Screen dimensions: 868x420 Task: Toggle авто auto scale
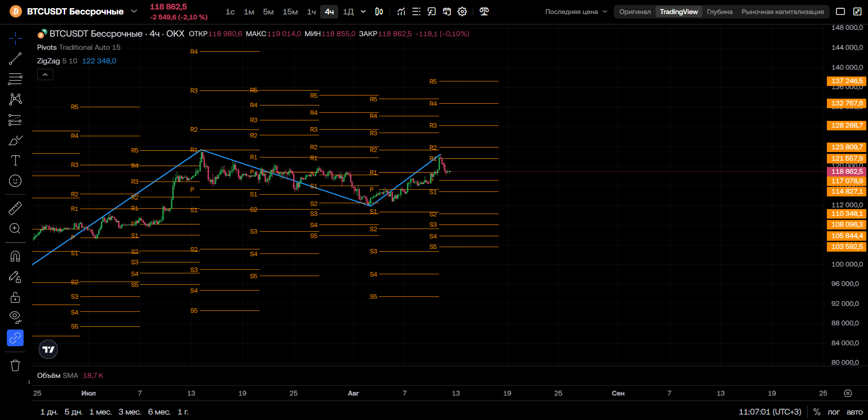tap(854, 412)
